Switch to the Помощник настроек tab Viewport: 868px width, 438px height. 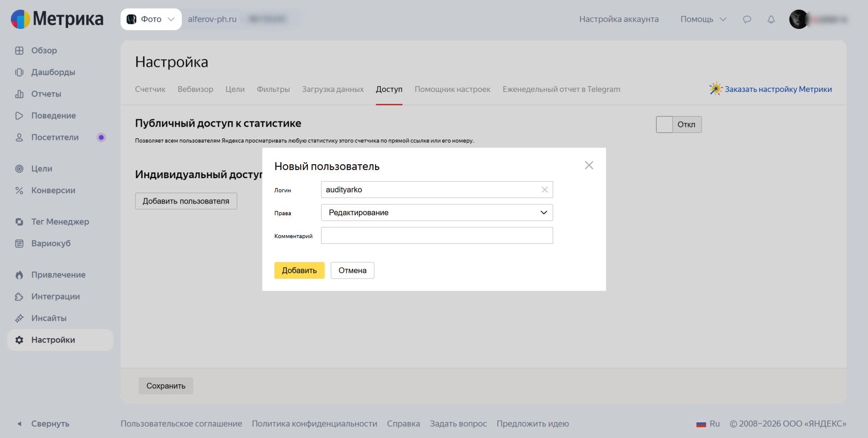(453, 89)
